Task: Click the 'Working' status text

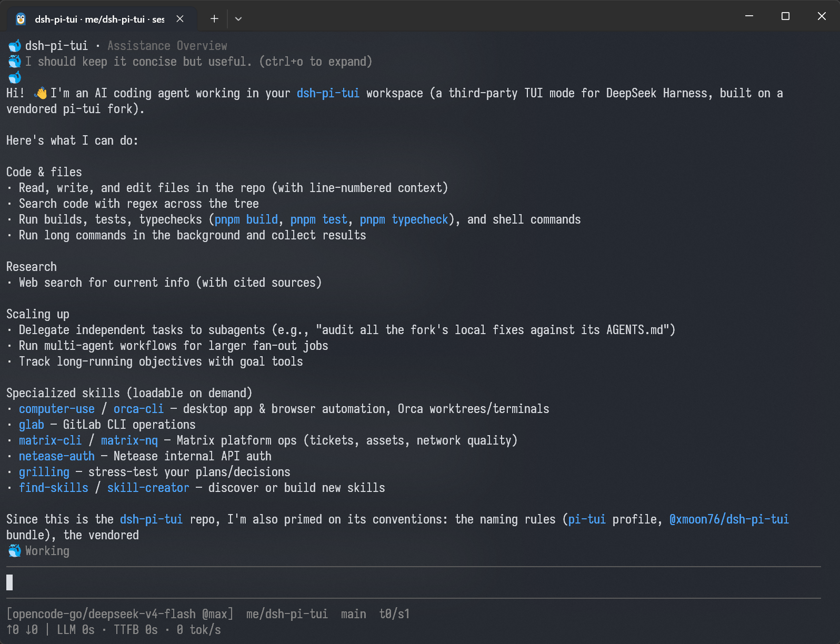Action: click(47, 551)
